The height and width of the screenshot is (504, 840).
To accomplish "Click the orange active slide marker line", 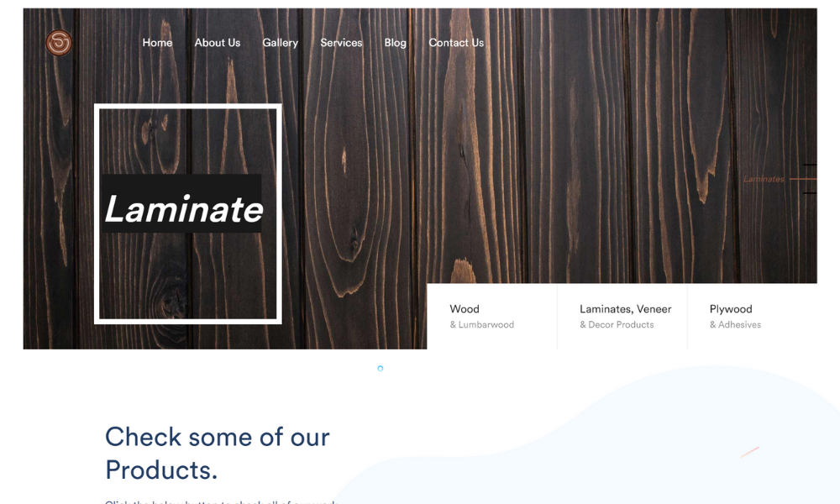I will (803, 179).
